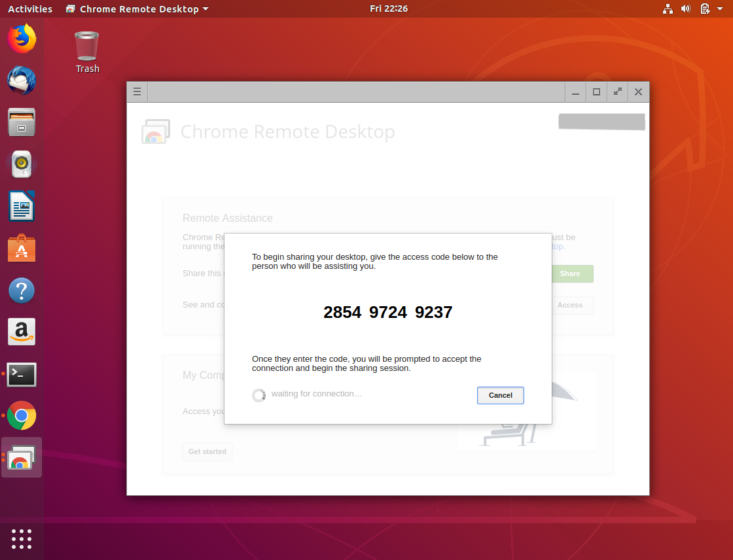Open Ubuntu Software store icon
Viewport: 733px width, 560px height.
click(x=22, y=248)
